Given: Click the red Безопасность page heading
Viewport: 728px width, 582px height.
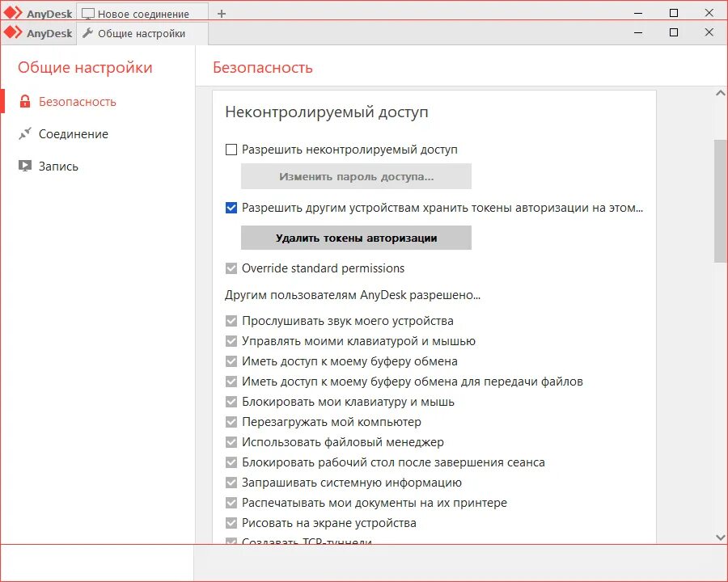Looking at the screenshot, I should pos(263,68).
